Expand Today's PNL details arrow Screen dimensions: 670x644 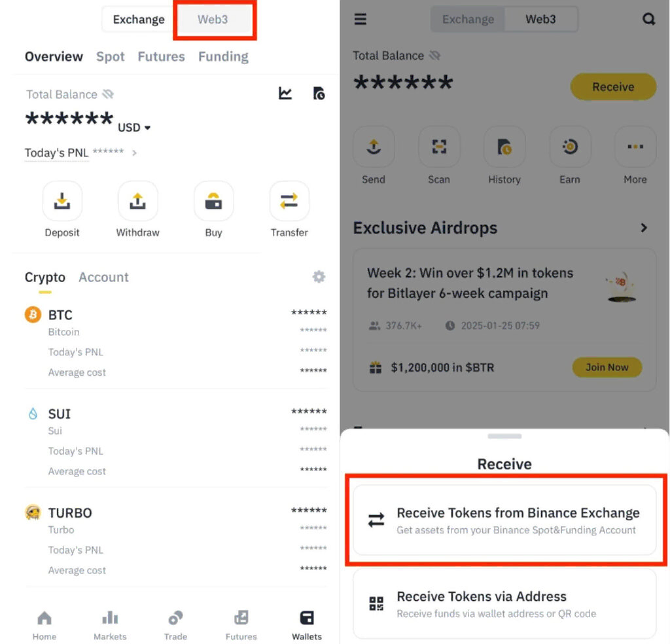click(134, 152)
